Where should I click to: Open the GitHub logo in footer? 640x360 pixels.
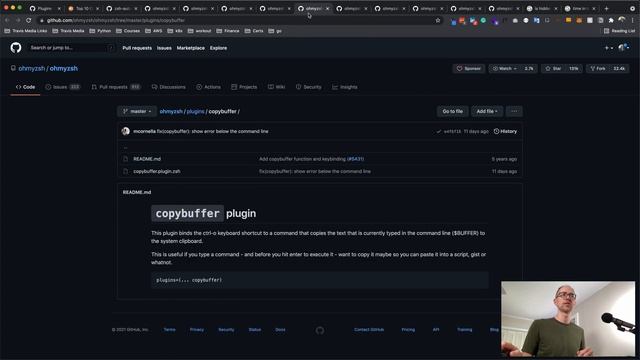click(x=320, y=330)
